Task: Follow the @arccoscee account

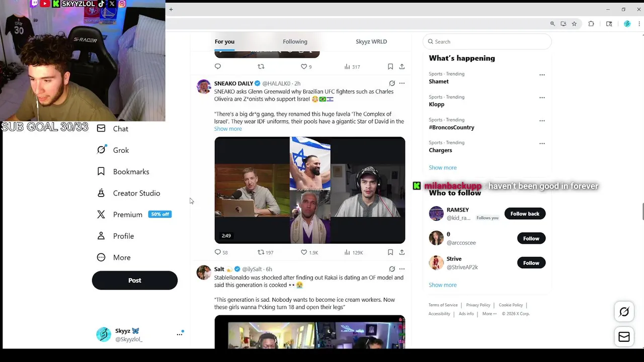Action: pos(531,238)
